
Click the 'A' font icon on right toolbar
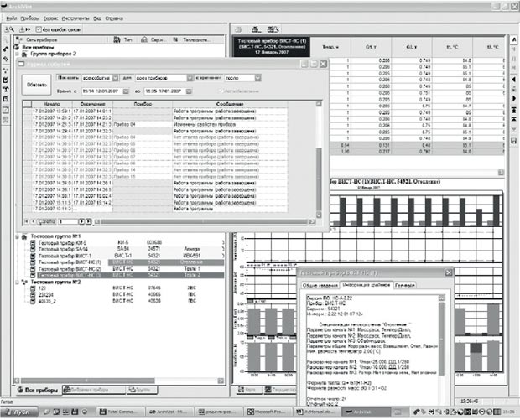[514, 39]
